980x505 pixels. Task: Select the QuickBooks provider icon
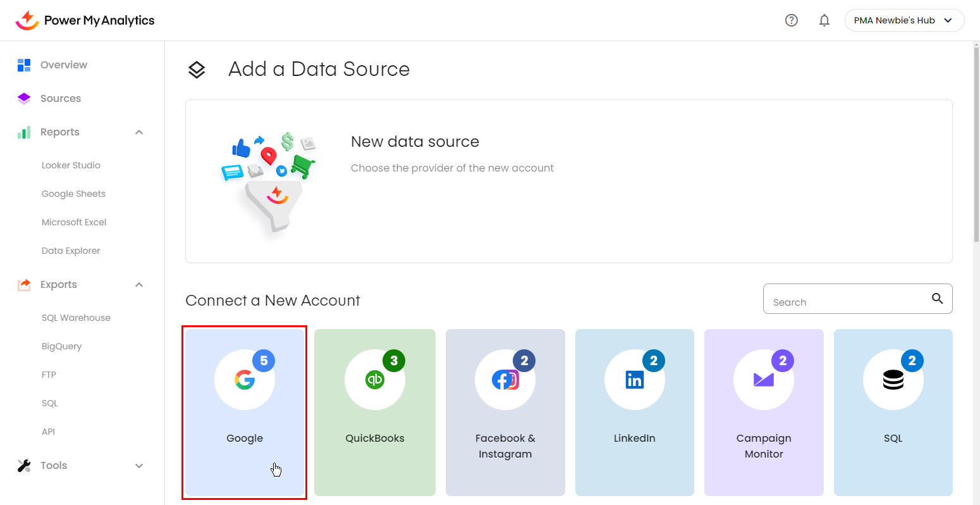point(375,380)
